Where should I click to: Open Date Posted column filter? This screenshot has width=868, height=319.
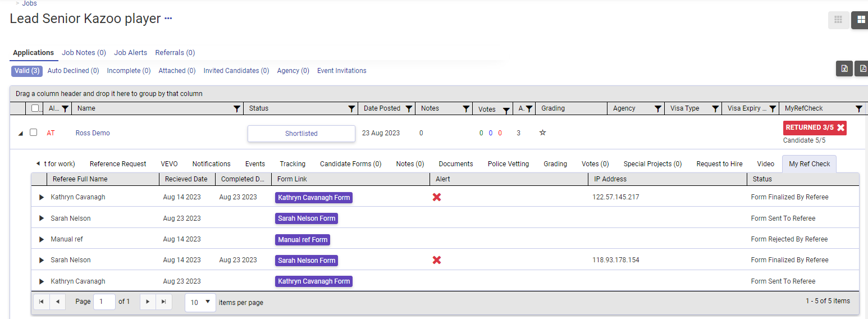click(x=409, y=108)
